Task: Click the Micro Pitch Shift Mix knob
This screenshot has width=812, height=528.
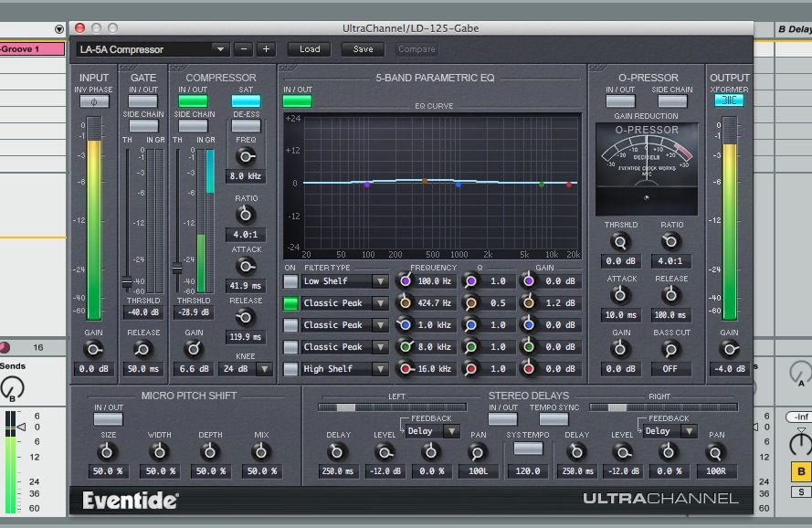Action: 261,452
